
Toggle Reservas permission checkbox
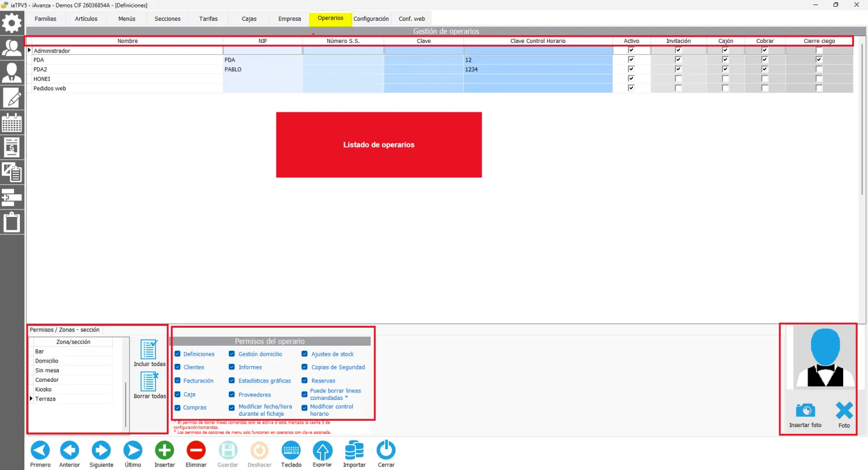tap(305, 381)
